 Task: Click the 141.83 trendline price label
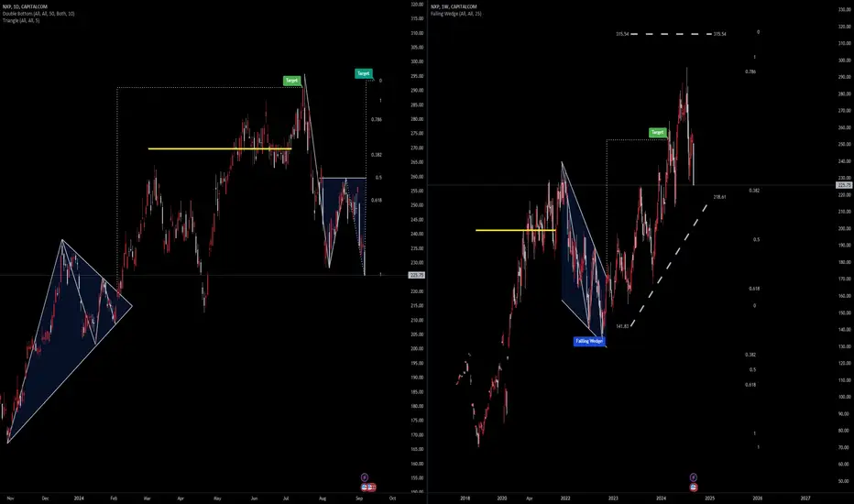622,326
